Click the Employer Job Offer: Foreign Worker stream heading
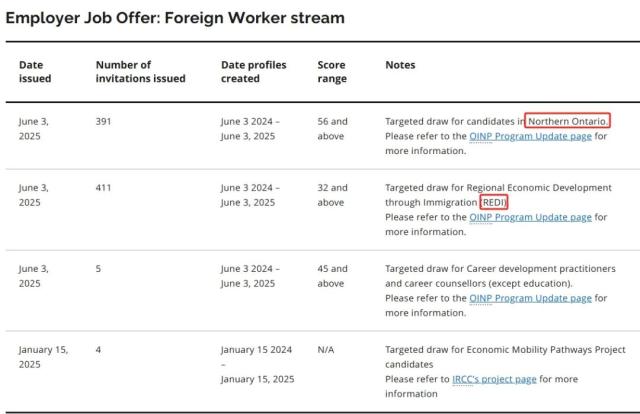Image resolution: width=640 pixels, height=414 pixels. [x=175, y=18]
